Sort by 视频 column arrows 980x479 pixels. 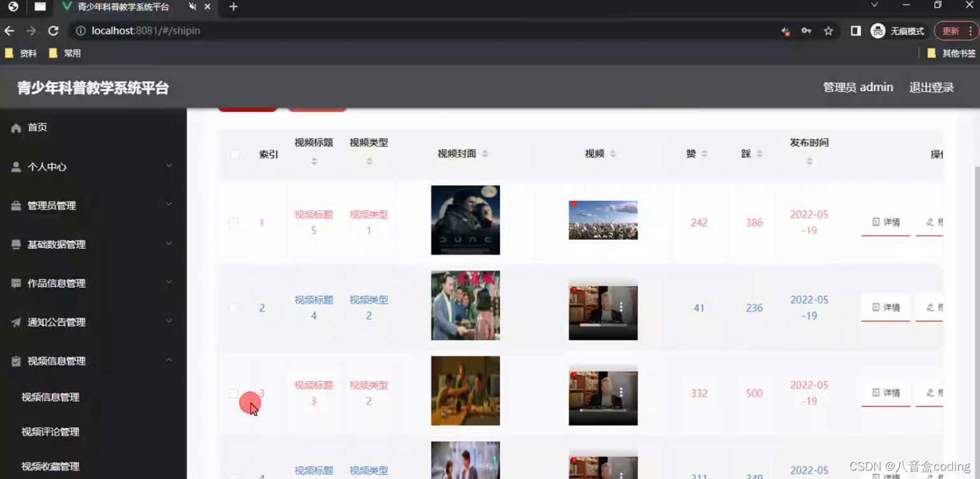tap(613, 154)
